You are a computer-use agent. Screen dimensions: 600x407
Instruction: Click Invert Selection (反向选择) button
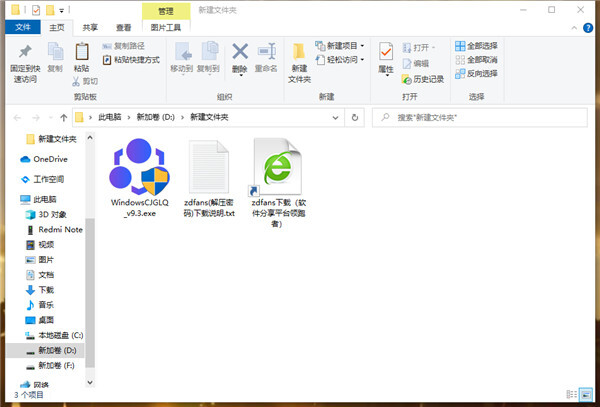476,73
